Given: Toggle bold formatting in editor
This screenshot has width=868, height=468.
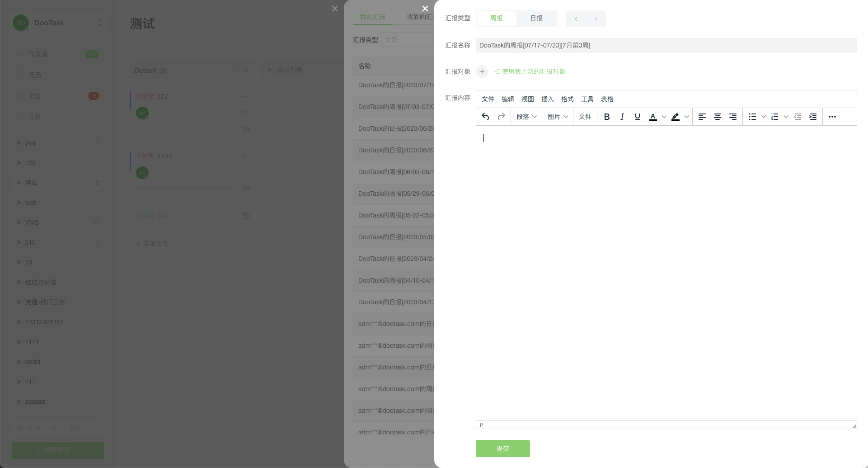Looking at the screenshot, I should click(x=607, y=117).
